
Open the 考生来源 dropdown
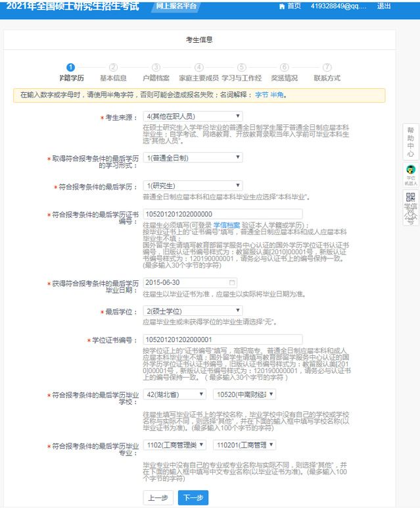(x=193, y=116)
